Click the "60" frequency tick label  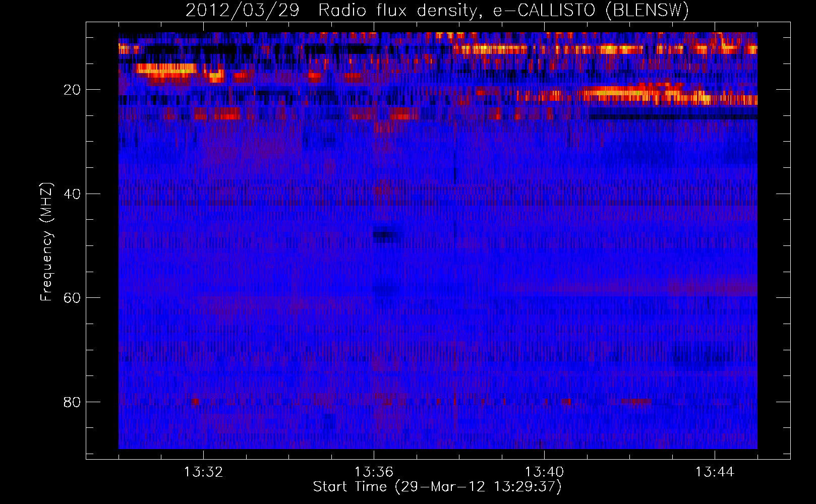pos(72,298)
